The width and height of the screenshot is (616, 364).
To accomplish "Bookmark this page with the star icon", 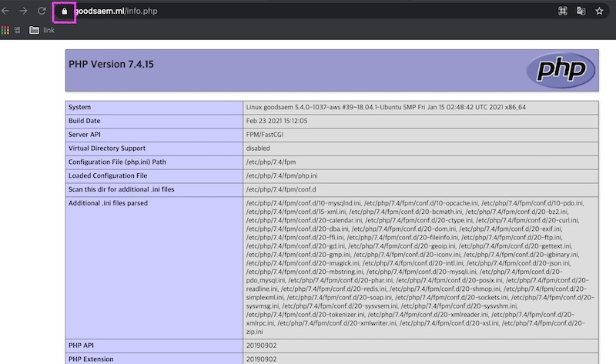I will [x=599, y=11].
